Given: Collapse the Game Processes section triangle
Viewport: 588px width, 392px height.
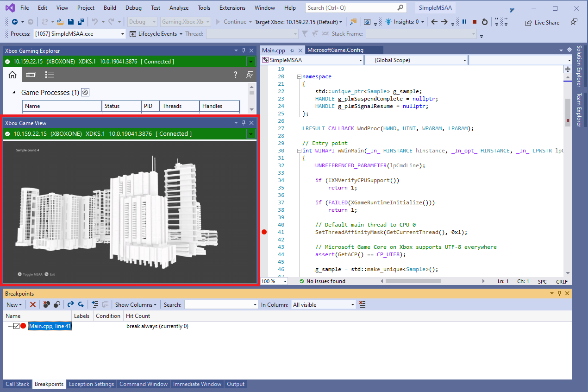Looking at the screenshot, I should point(14,93).
